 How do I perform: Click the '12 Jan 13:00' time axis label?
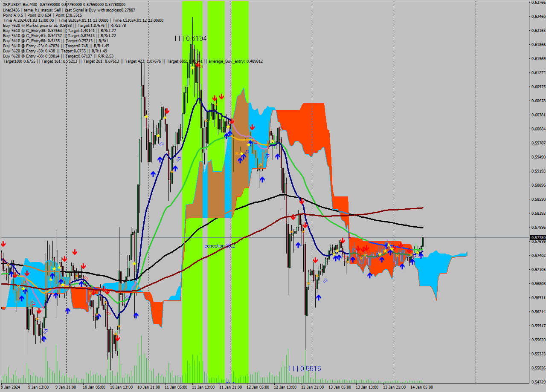click(285, 387)
